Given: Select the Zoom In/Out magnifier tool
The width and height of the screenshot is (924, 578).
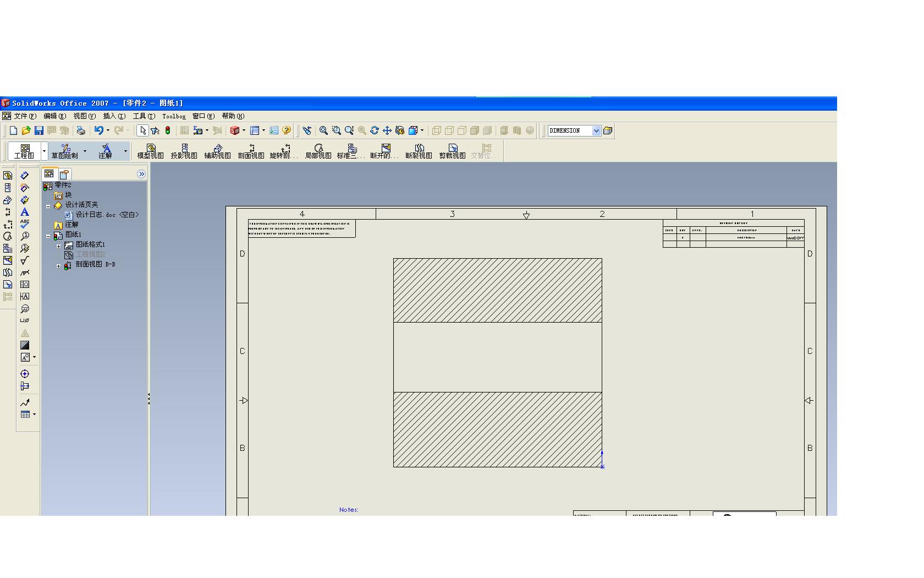Looking at the screenshot, I should pyautogui.click(x=349, y=130).
